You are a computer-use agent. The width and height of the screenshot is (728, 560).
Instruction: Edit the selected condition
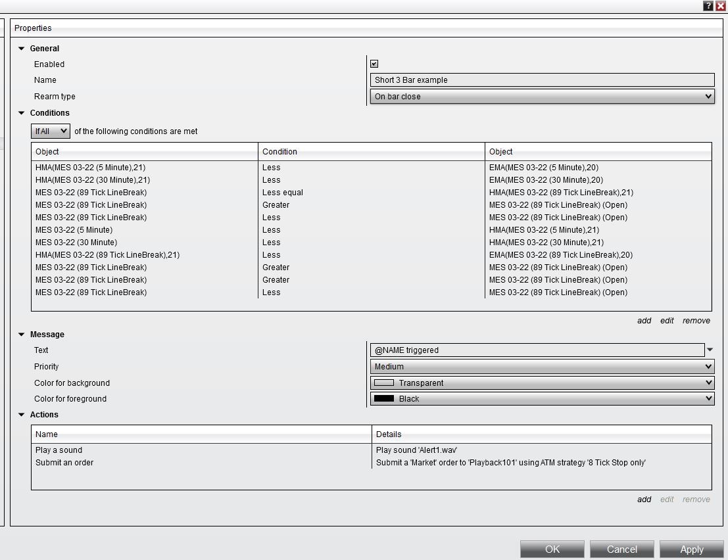click(667, 321)
